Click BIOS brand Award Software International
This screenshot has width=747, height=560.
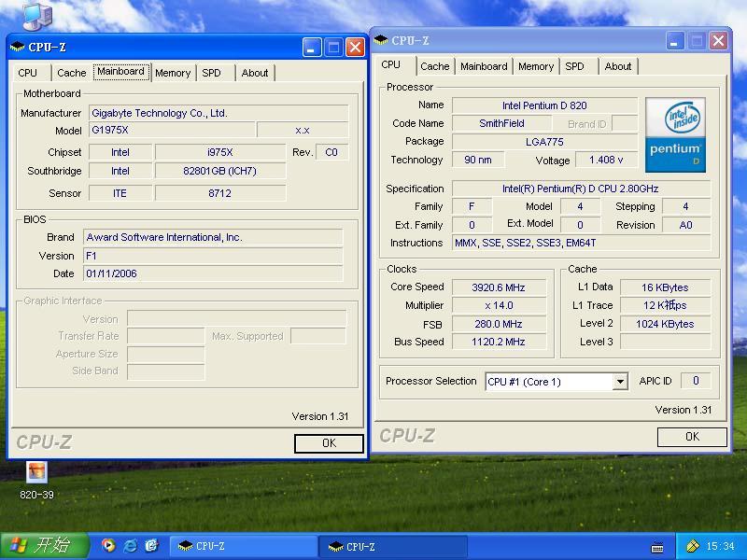pos(213,237)
